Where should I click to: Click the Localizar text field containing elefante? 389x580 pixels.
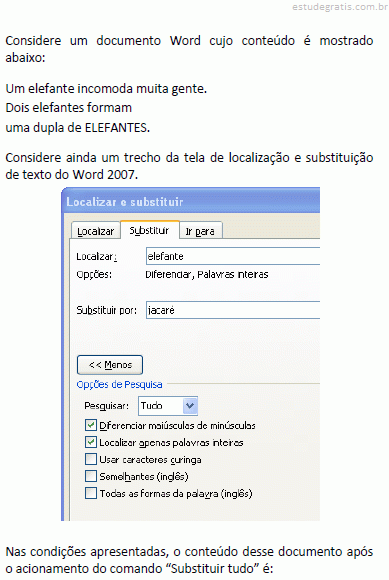point(233,256)
